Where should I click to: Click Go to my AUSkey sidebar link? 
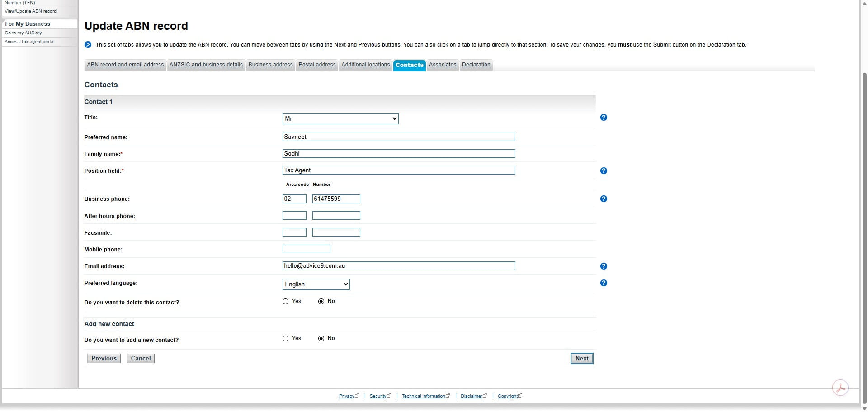[23, 33]
